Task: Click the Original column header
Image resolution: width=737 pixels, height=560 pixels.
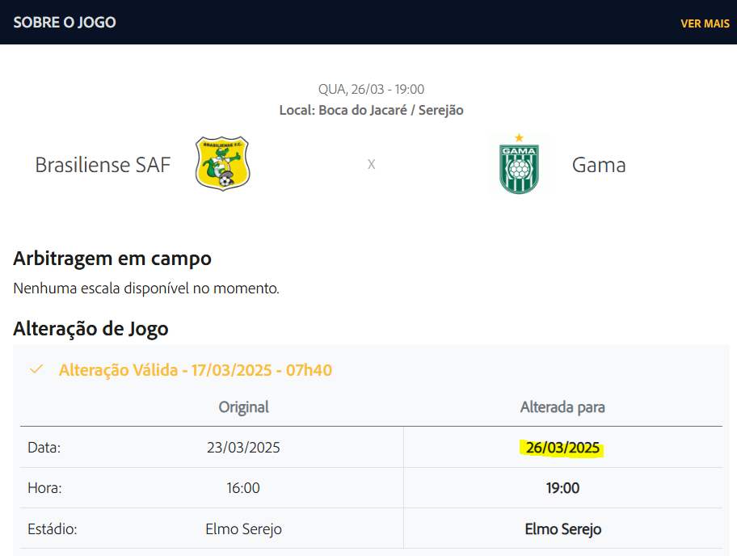Action: (x=243, y=407)
